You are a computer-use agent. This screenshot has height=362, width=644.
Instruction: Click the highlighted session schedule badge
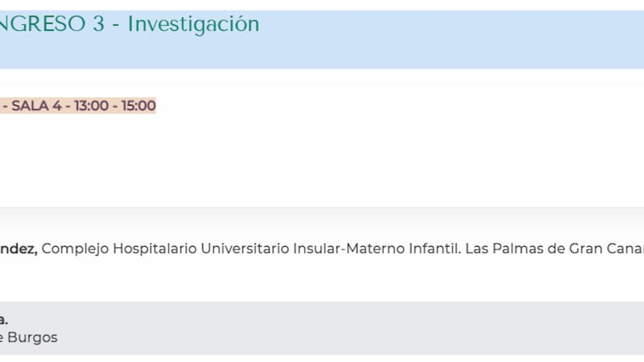point(78,106)
